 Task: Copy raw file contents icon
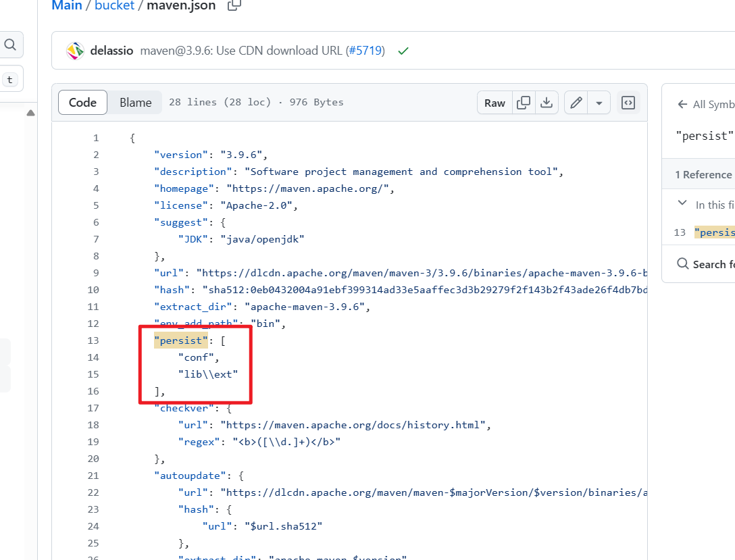point(523,103)
